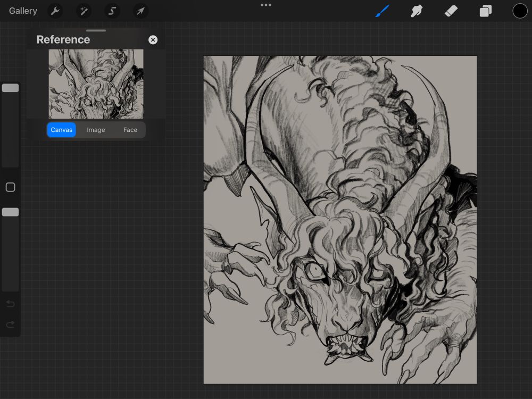This screenshot has height=399, width=532.
Task: Tap the square modifier button in sidebar
Action: [10, 187]
